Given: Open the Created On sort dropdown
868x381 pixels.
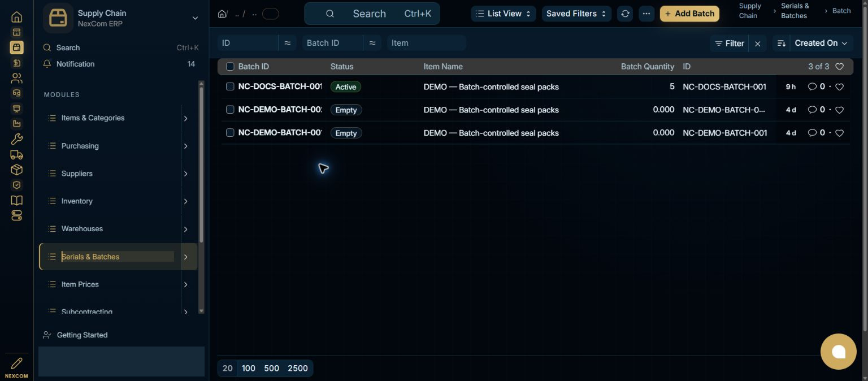Looking at the screenshot, I should pos(821,44).
